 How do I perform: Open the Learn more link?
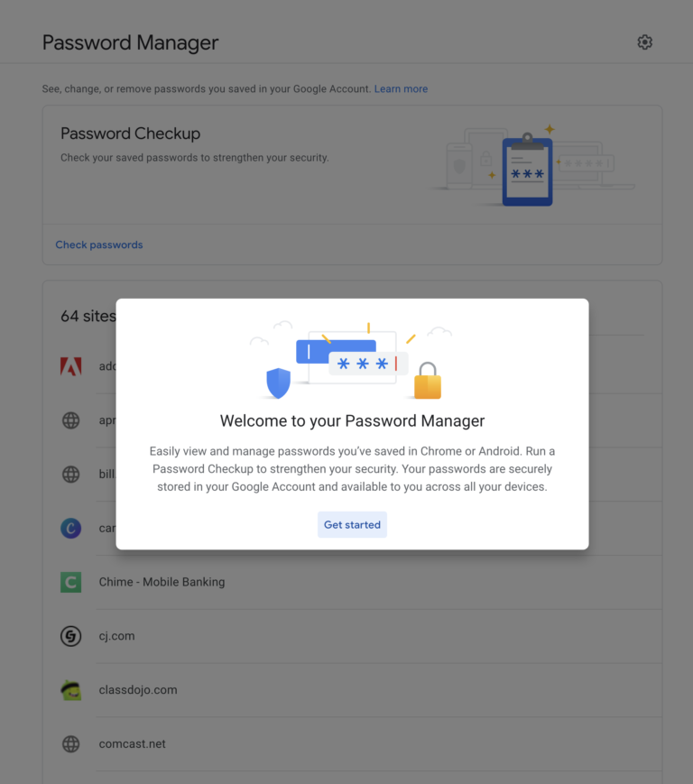pyautogui.click(x=401, y=88)
